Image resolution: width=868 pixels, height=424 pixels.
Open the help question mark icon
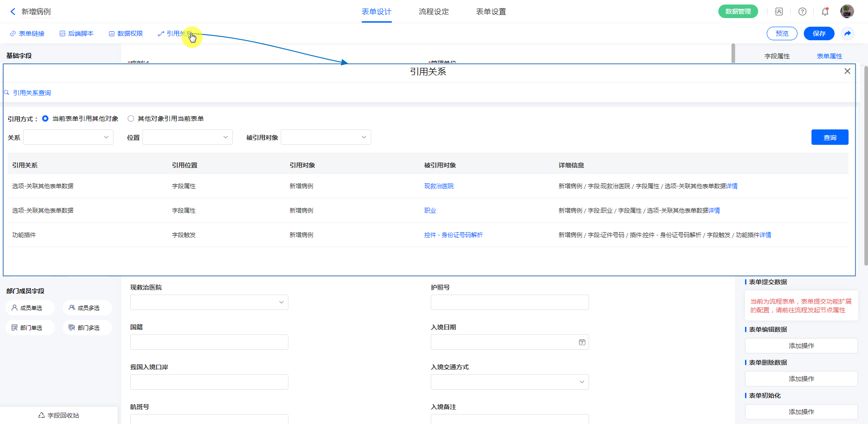click(802, 12)
